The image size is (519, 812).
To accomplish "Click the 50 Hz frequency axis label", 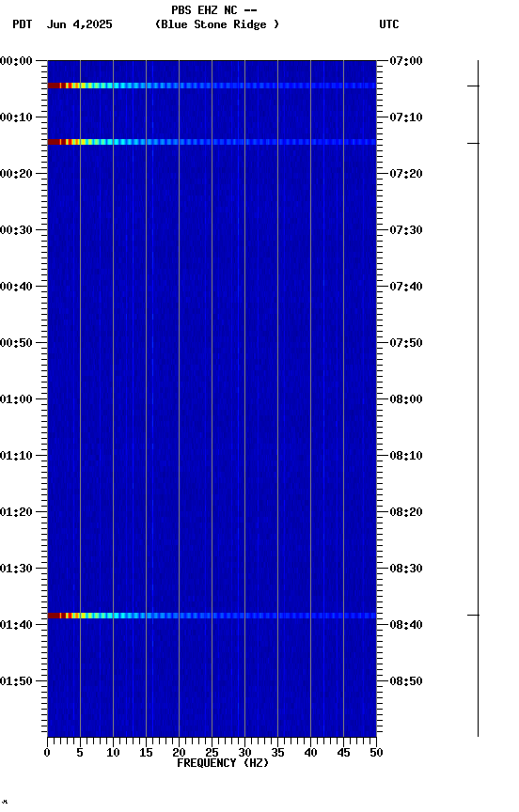I will [376, 753].
